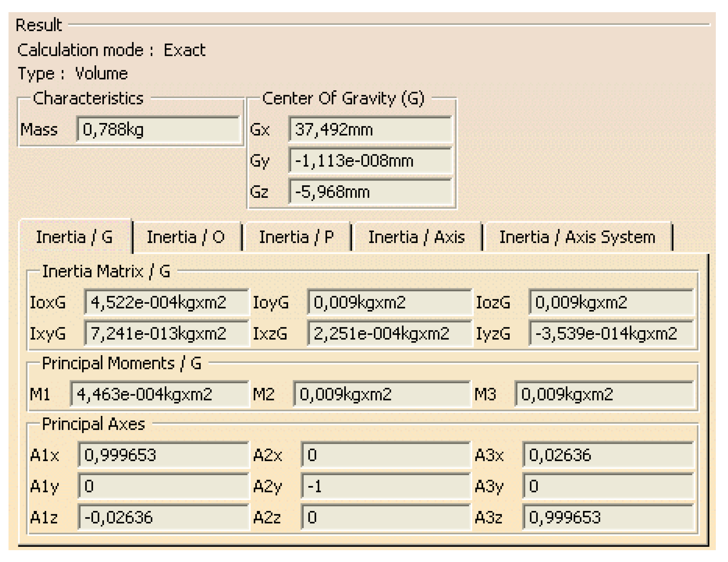The height and width of the screenshot is (562, 728).
Task: Click the IozG inertia field
Action: (x=611, y=303)
